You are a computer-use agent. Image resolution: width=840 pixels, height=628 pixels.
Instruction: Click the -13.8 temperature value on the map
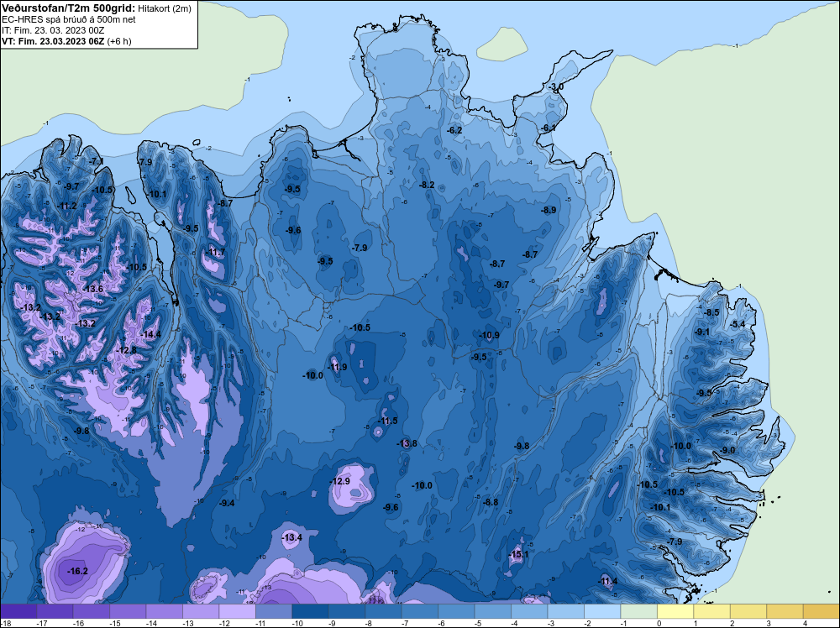pos(407,443)
